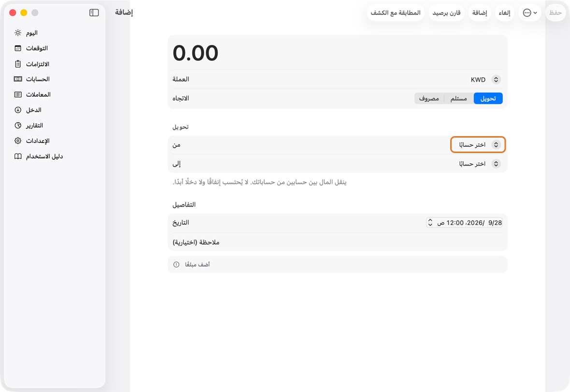Click قارن برصيد button

[x=446, y=13]
